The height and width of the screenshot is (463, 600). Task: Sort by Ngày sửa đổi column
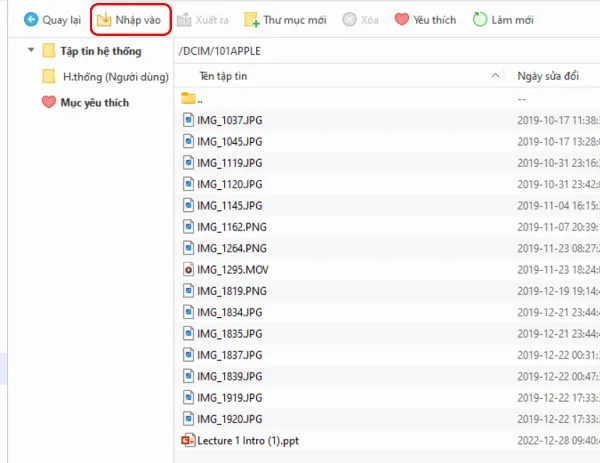[548, 76]
